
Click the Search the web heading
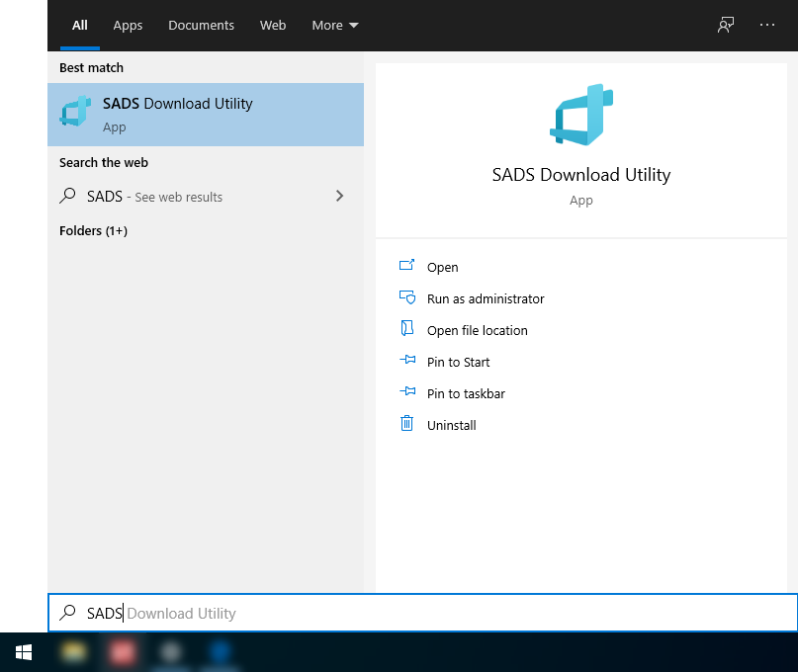pyautogui.click(x=103, y=162)
